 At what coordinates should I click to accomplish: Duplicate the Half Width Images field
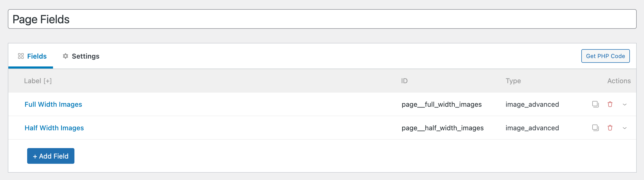(x=595, y=128)
